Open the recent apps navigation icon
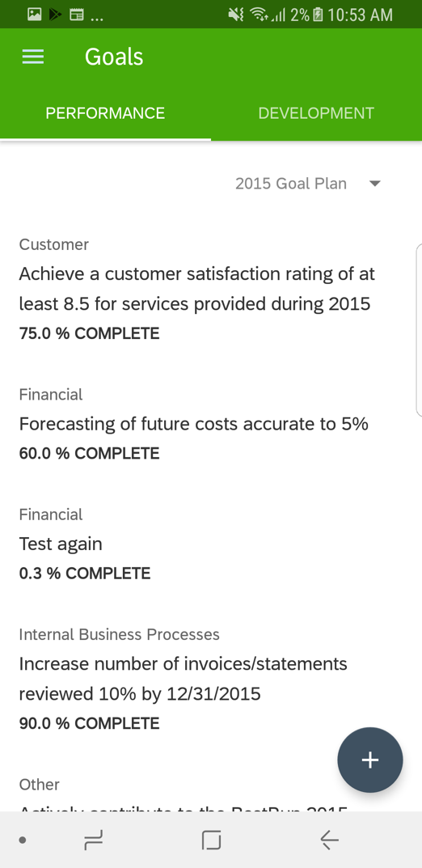 point(94,841)
